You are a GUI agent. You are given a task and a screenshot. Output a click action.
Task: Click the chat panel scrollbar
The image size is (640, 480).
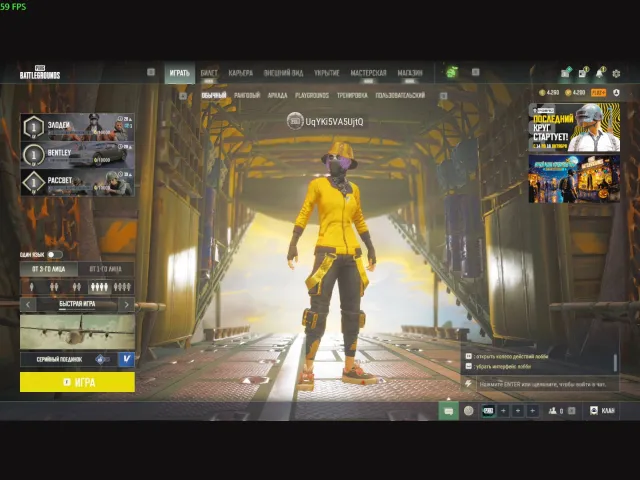coord(615,362)
